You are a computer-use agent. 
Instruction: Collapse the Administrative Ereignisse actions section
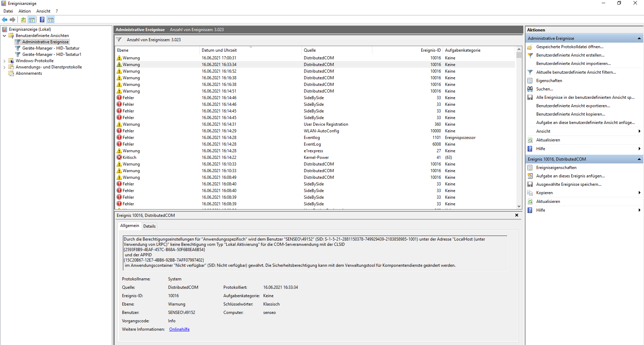639,38
